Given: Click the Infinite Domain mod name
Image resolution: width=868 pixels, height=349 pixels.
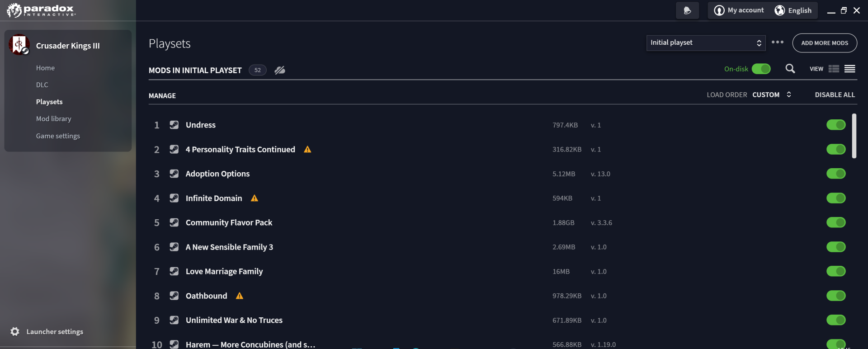Looking at the screenshot, I should tap(214, 198).
